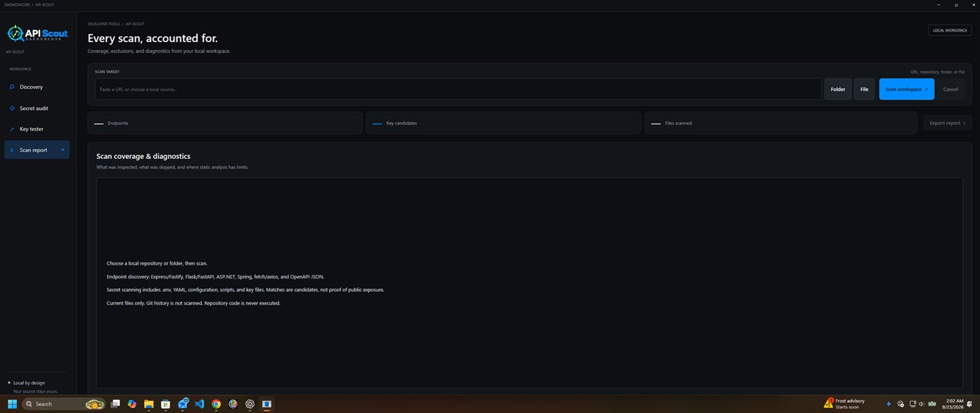Switch to the Key tester page
The height and width of the screenshot is (413, 980).
point(36,129)
